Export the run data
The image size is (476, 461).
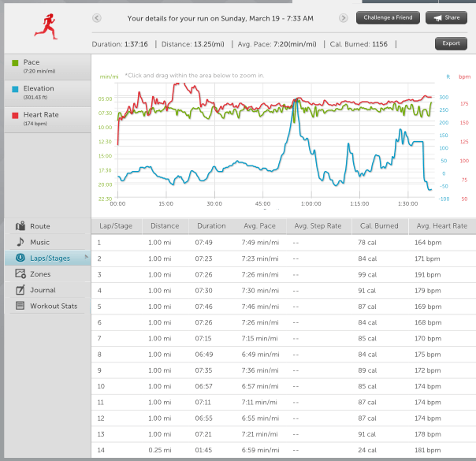pos(451,44)
